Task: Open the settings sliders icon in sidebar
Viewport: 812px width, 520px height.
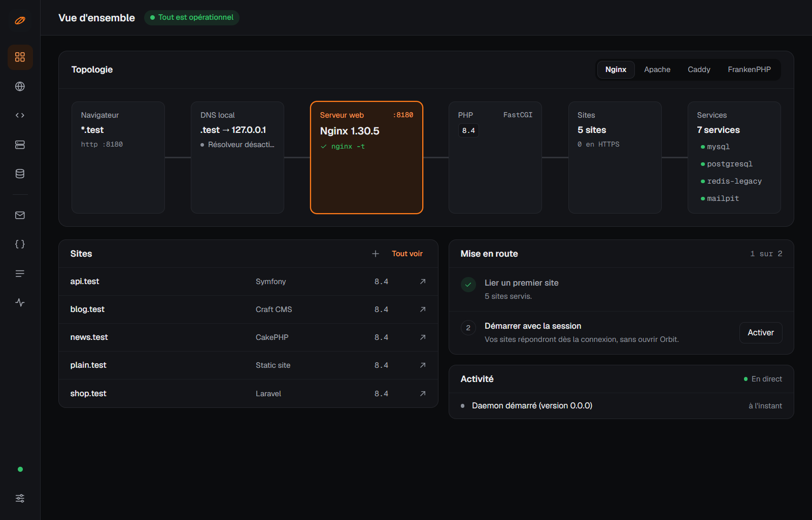Action: pyautogui.click(x=20, y=498)
